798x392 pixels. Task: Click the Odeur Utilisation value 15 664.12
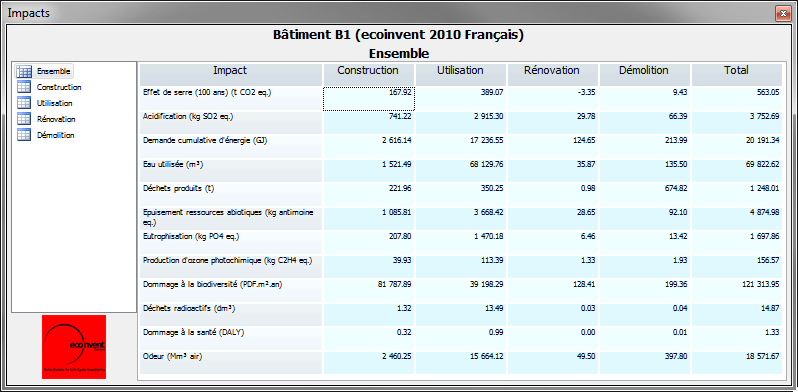487,356
